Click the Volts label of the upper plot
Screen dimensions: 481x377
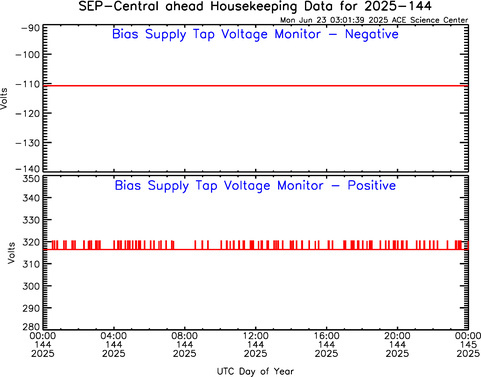pos(4,99)
